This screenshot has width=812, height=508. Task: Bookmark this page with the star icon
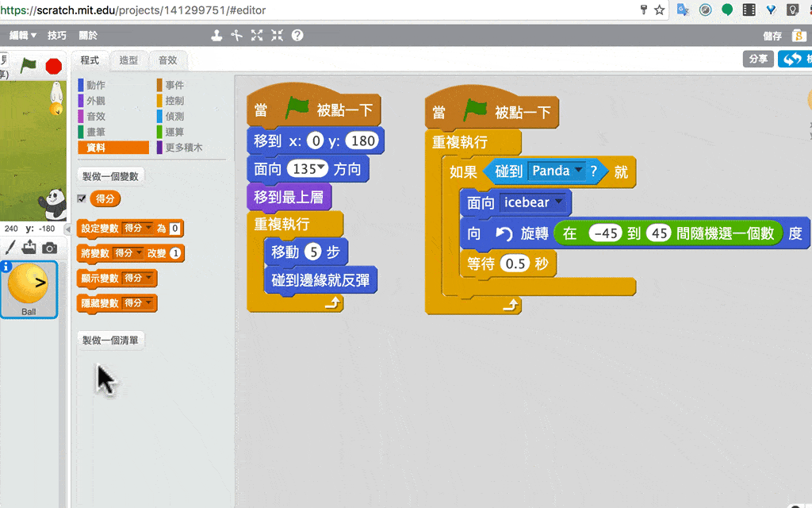point(659,10)
